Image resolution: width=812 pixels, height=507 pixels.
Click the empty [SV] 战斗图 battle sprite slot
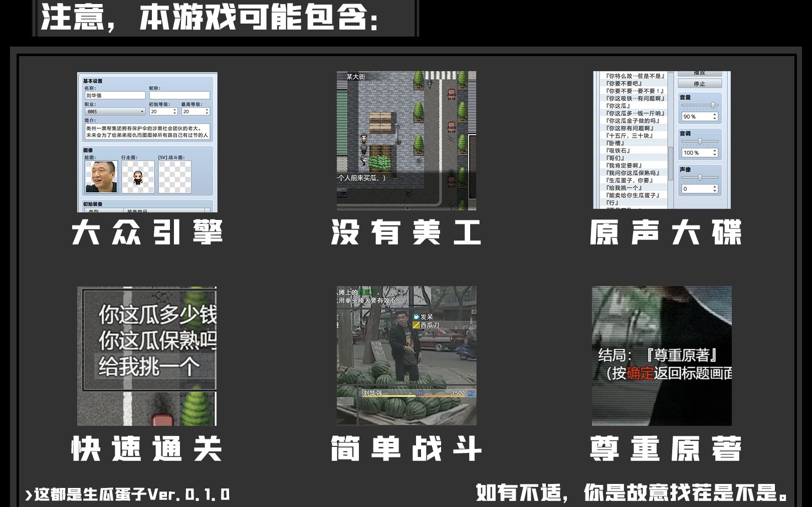[174, 177]
